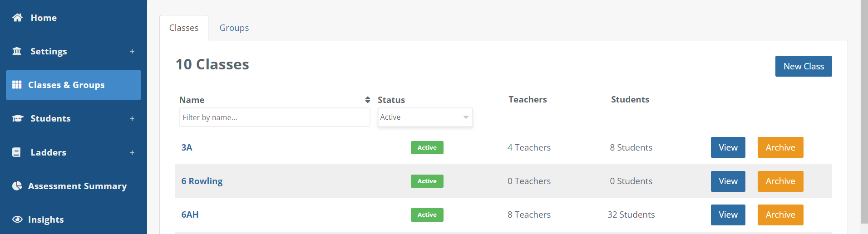Click the Settings building icon
The height and width of the screenshot is (234, 868).
click(x=17, y=51)
